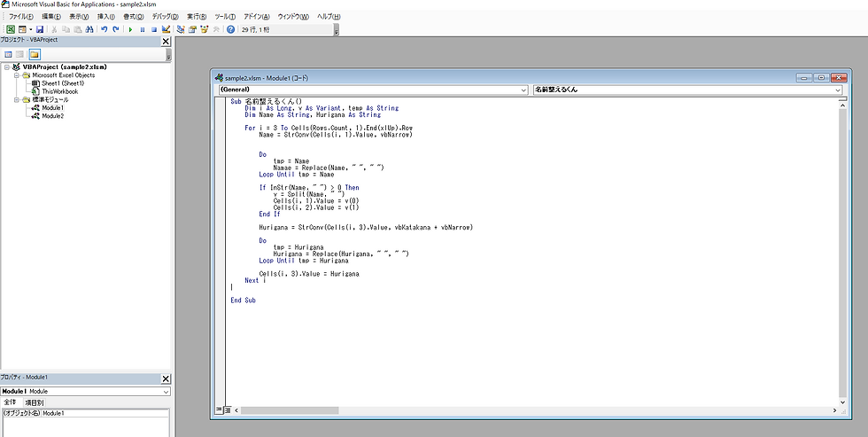Click the Copy toolbar icon
868x437 pixels.
pos(66,29)
